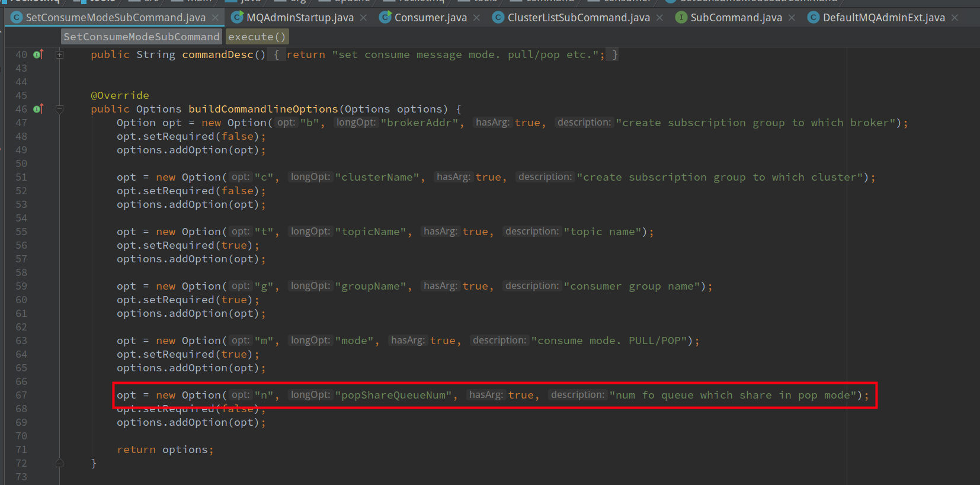Click the override gutter icon on line 40
980x485 pixels.
(x=39, y=54)
